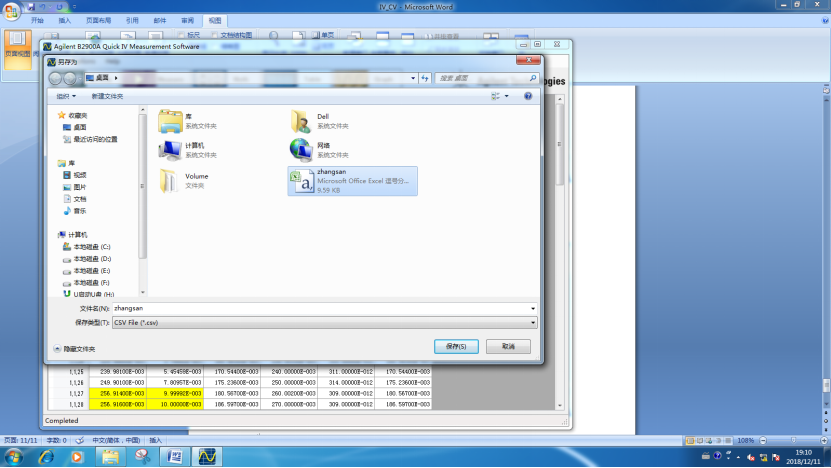Open File Explorer from the taskbar
Screen dimensions: 831x468
coord(110,456)
